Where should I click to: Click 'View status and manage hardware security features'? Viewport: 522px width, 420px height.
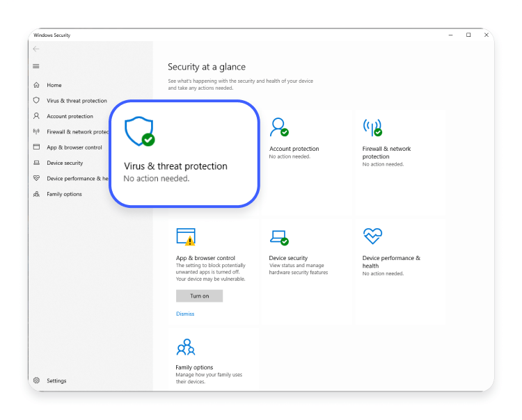tap(299, 268)
